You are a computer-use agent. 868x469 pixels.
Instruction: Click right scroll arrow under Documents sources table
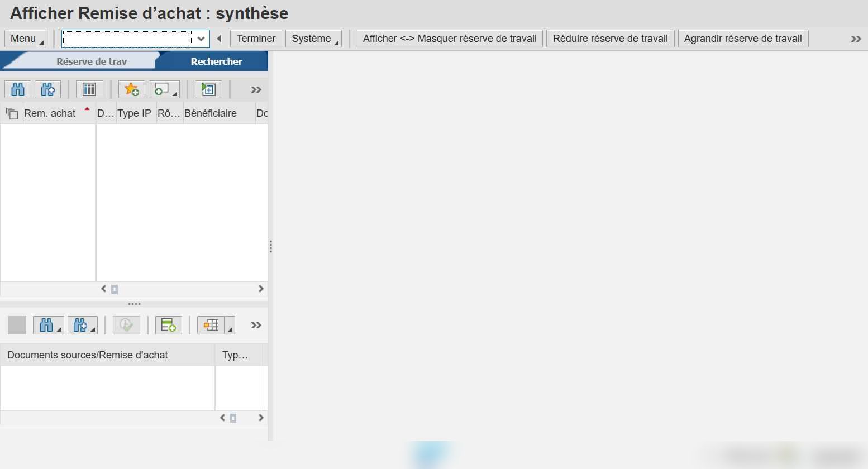[x=261, y=418]
